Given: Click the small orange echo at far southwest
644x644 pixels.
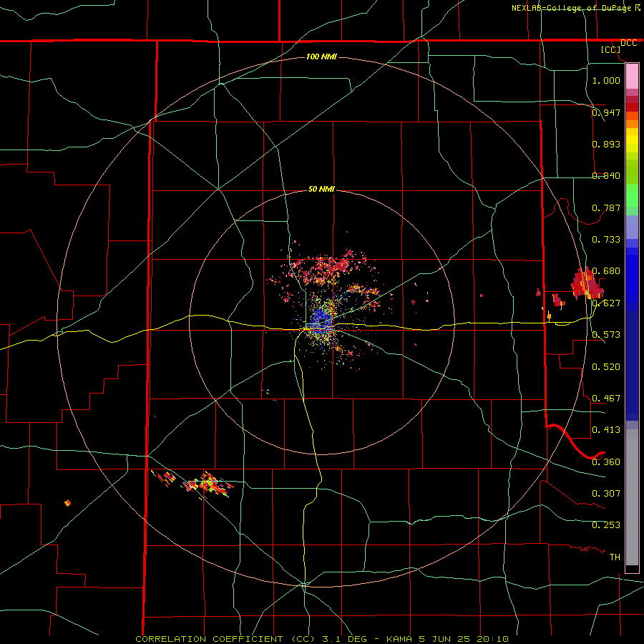Looking at the screenshot, I should coord(68,503).
